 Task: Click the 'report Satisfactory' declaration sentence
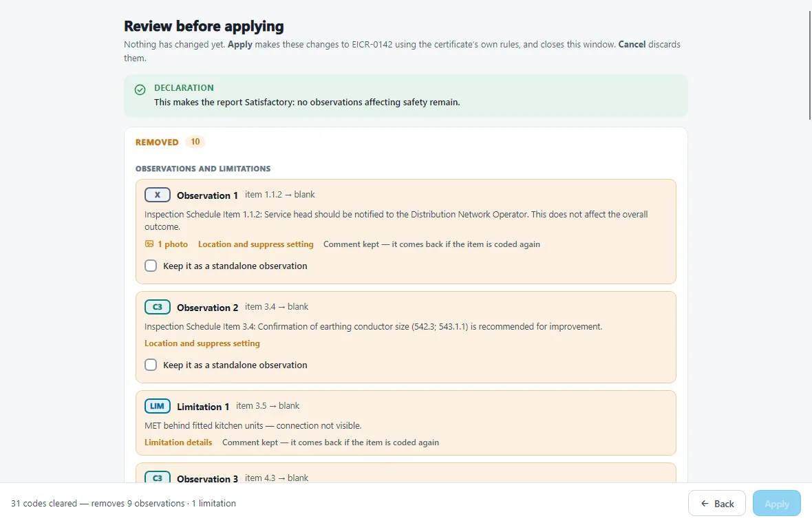click(307, 102)
